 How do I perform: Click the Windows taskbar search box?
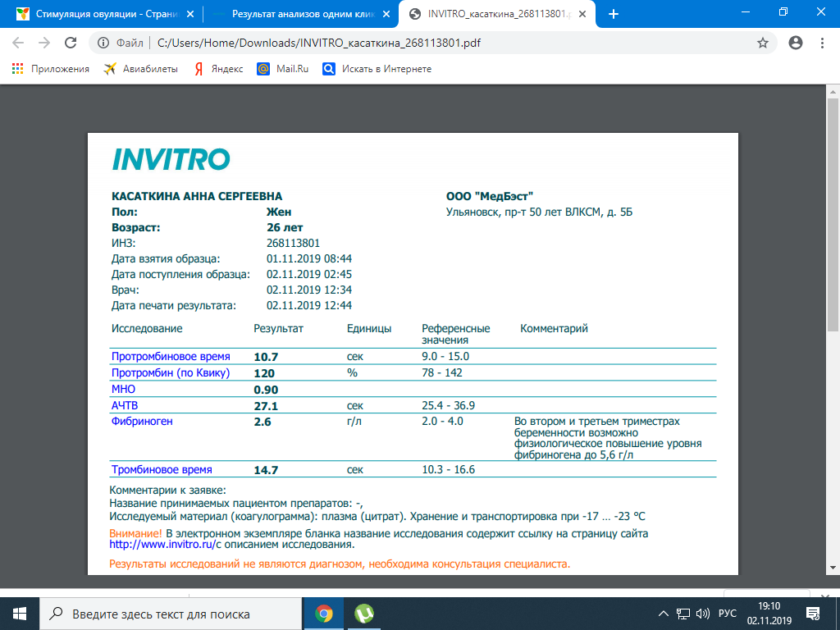coord(171,614)
